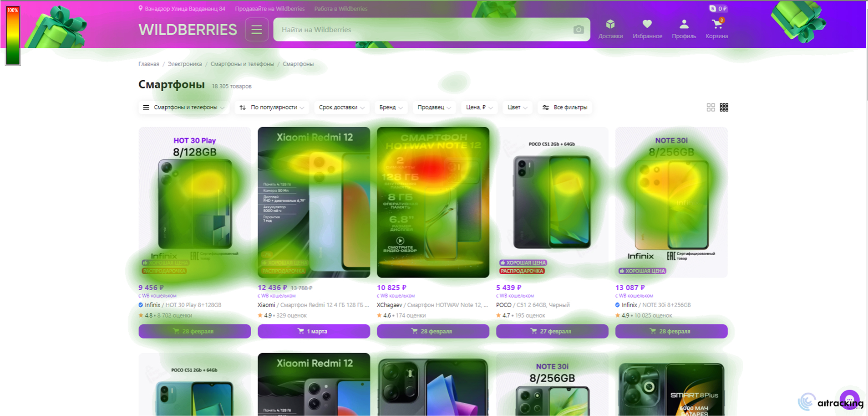Click price 9 456 ₽
The image size is (868, 416).
tap(151, 288)
